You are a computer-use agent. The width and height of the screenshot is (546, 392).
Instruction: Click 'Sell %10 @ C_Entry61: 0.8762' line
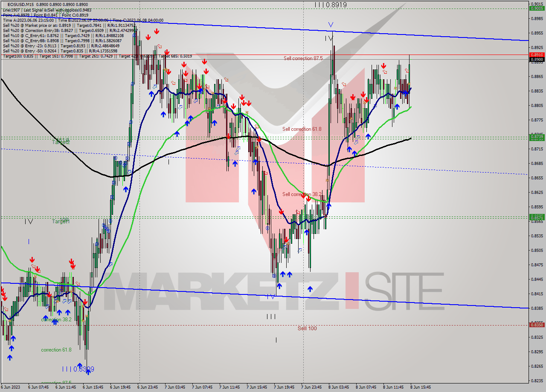pyautogui.click(x=63, y=35)
